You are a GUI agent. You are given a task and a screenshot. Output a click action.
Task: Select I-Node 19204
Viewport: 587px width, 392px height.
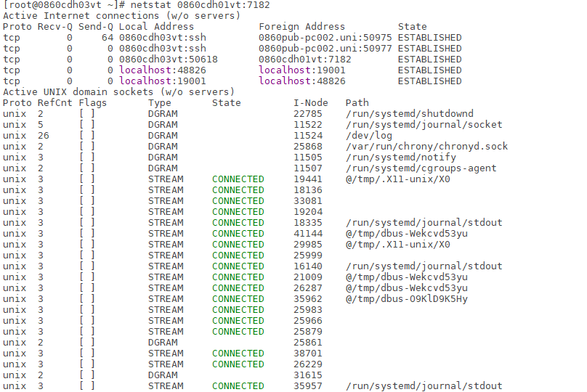coord(308,212)
